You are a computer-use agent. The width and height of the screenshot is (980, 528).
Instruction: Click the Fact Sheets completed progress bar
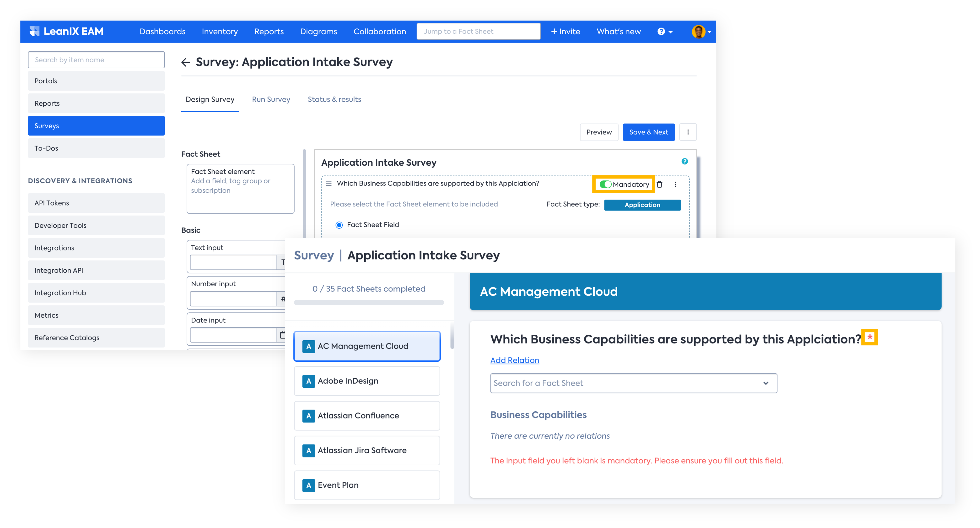pyautogui.click(x=369, y=303)
